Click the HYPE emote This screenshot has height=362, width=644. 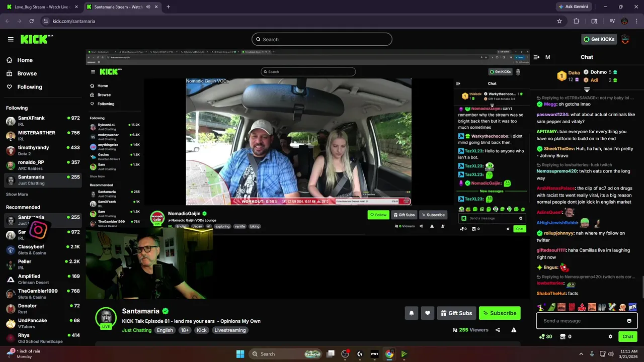632,307
